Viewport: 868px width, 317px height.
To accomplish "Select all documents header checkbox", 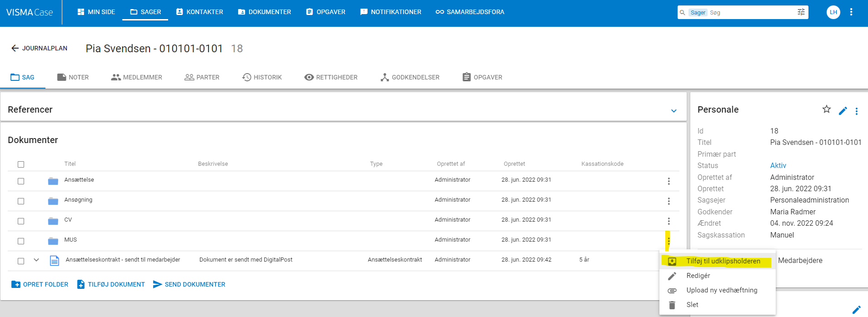I will coord(21,164).
